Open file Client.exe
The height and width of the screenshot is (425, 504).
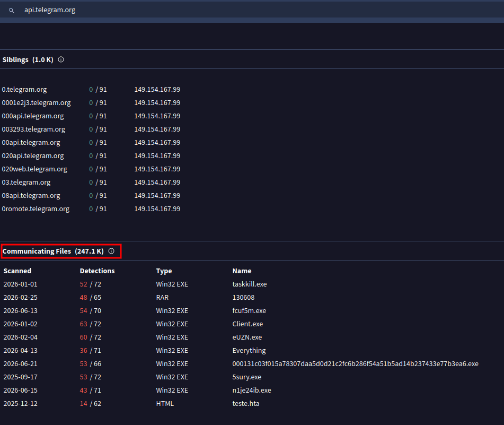pos(247,324)
